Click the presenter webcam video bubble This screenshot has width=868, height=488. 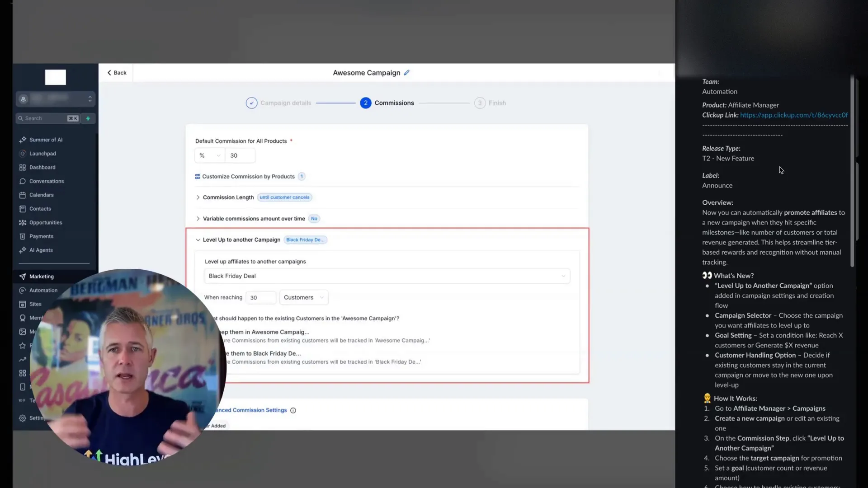pos(128,367)
